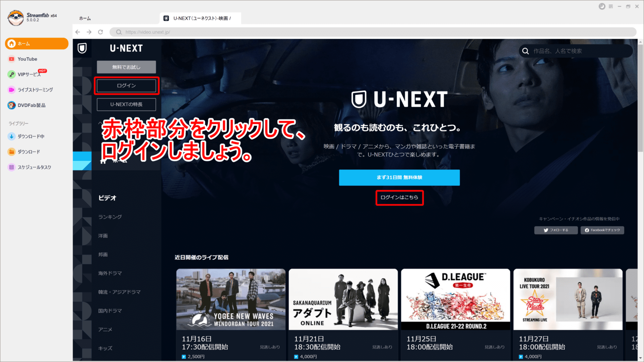
Task: Open the sleep-mode moon icon in titlebar
Action: (602, 6)
